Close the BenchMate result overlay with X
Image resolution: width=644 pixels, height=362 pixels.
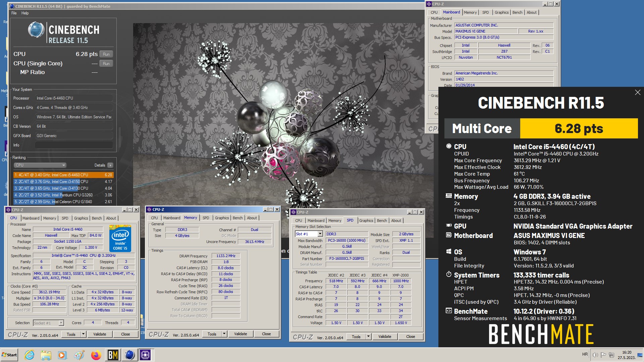(x=637, y=93)
